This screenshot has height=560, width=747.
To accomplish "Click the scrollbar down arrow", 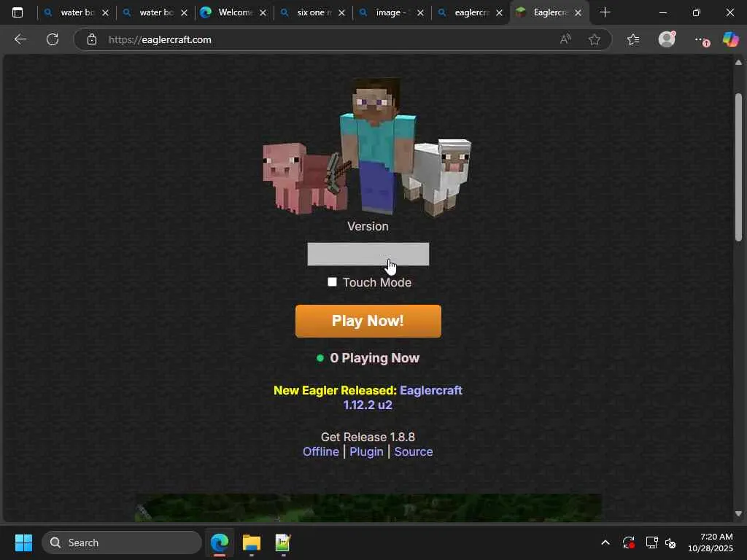I will coord(738,513).
